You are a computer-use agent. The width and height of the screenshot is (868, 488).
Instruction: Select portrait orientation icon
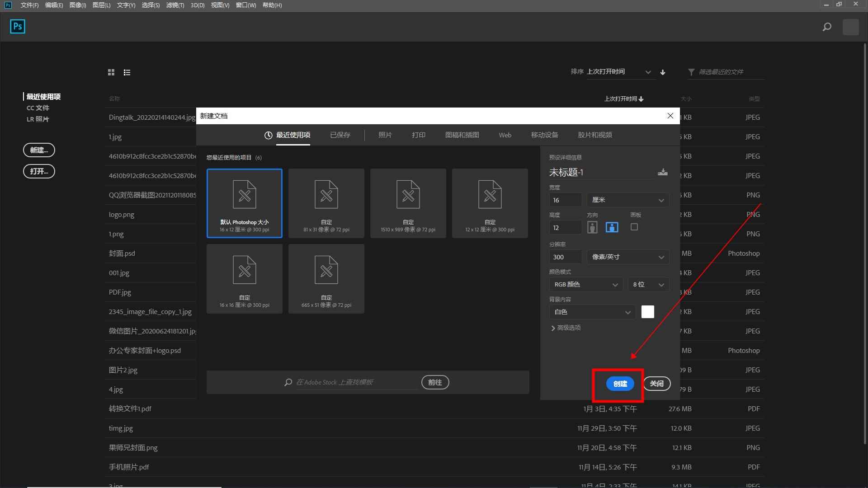(592, 227)
